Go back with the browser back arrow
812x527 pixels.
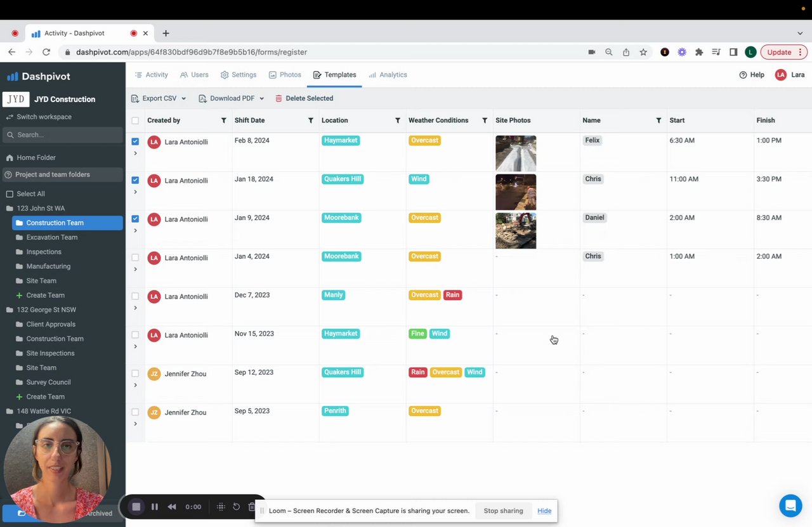tap(11, 52)
